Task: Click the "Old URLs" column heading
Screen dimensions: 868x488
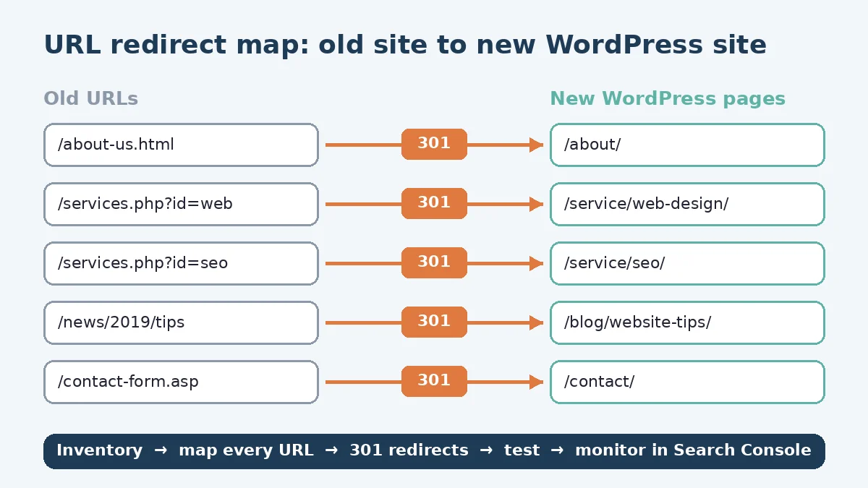Action: pyautogui.click(x=91, y=98)
